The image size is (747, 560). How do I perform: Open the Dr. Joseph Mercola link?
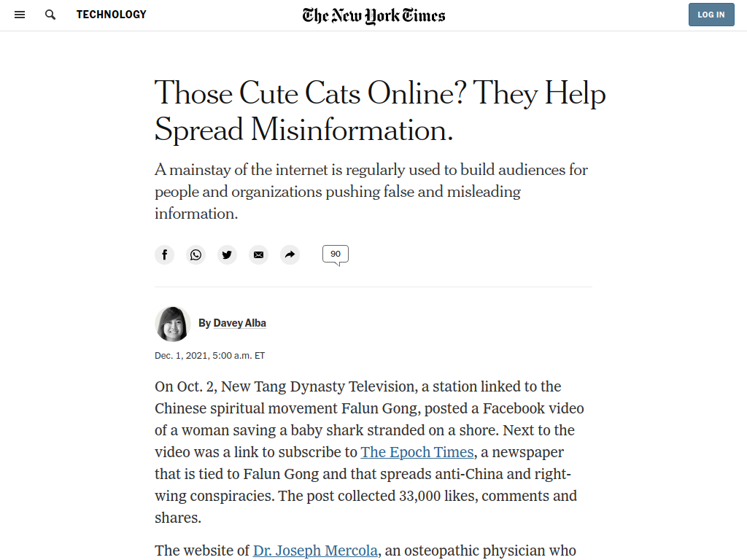point(315,551)
